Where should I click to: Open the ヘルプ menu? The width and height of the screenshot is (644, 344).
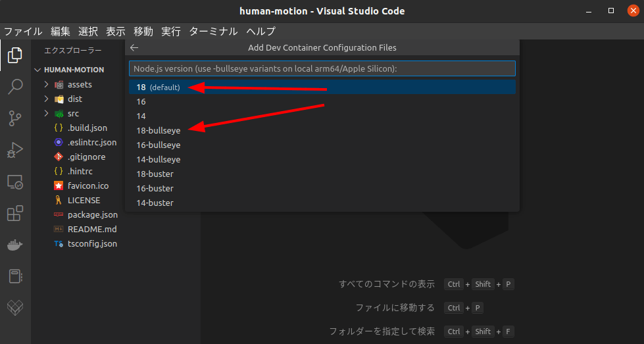pos(260,31)
